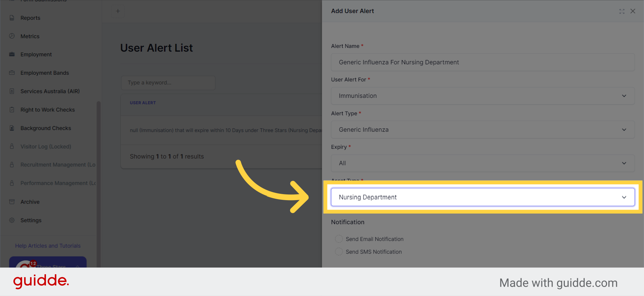Select the Visitor Log lock icon
The width and height of the screenshot is (644, 296).
[12, 146]
